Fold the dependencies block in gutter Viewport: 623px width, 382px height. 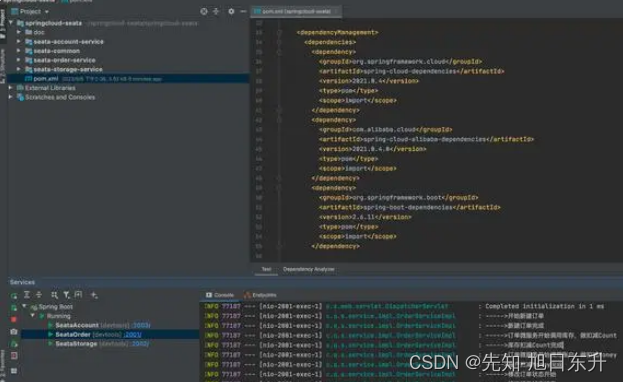[279, 42]
